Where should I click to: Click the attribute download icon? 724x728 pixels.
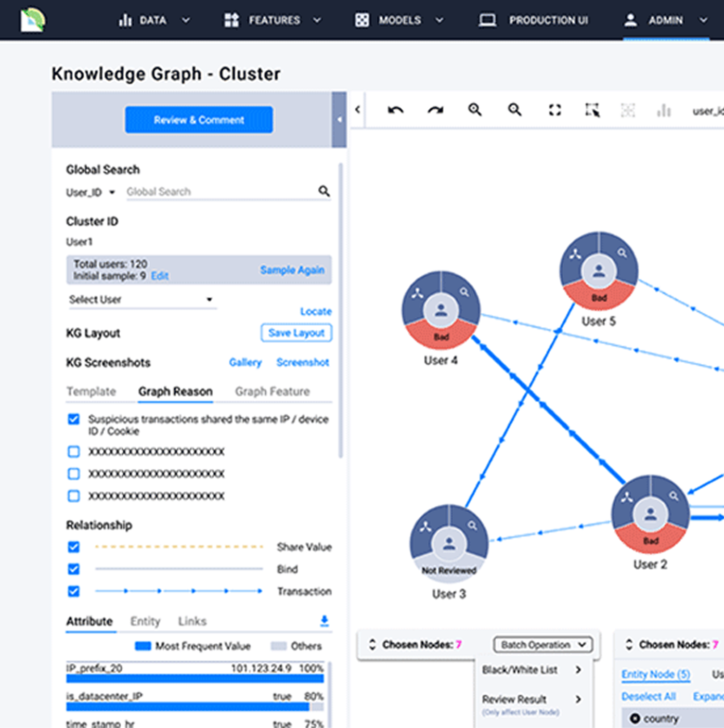(x=324, y=620)
